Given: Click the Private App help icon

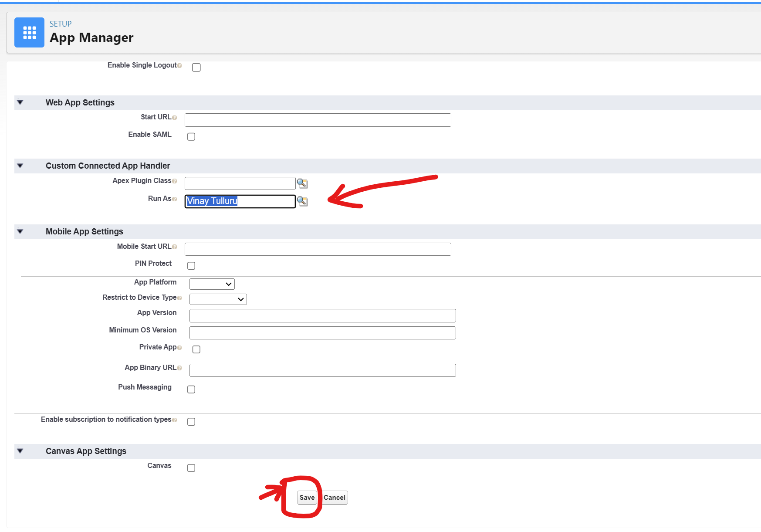Looking at the screenshot, I should tap(179, 348).
